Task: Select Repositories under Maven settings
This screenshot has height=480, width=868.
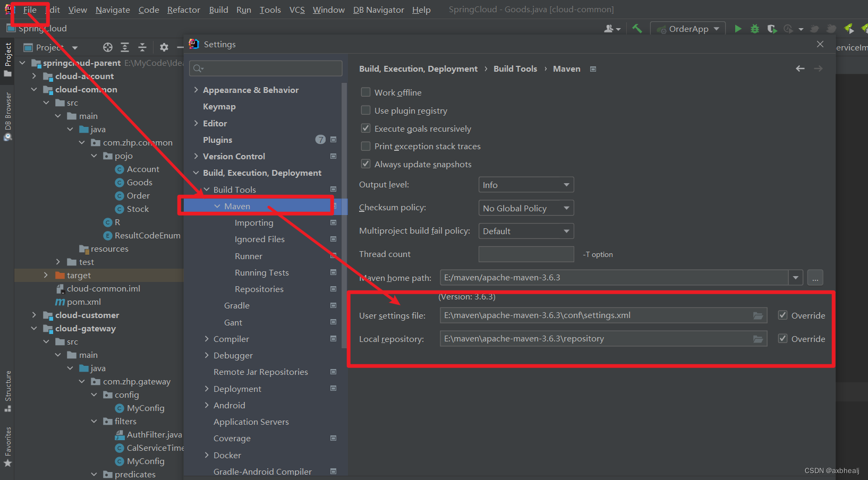Action: pos(259,289)
